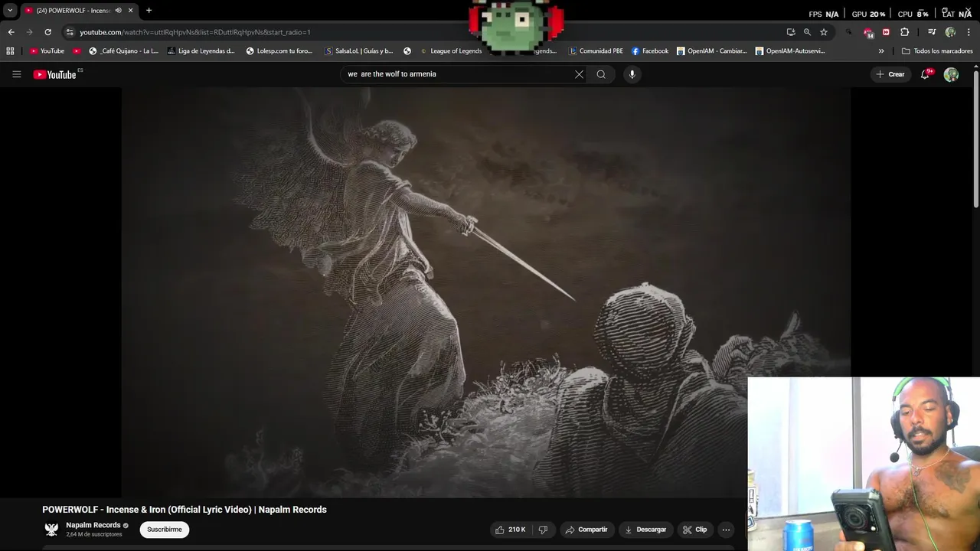Click the red extension icon in the toolbar
Screen dimensions: 980x551
(x=886, y=32)
